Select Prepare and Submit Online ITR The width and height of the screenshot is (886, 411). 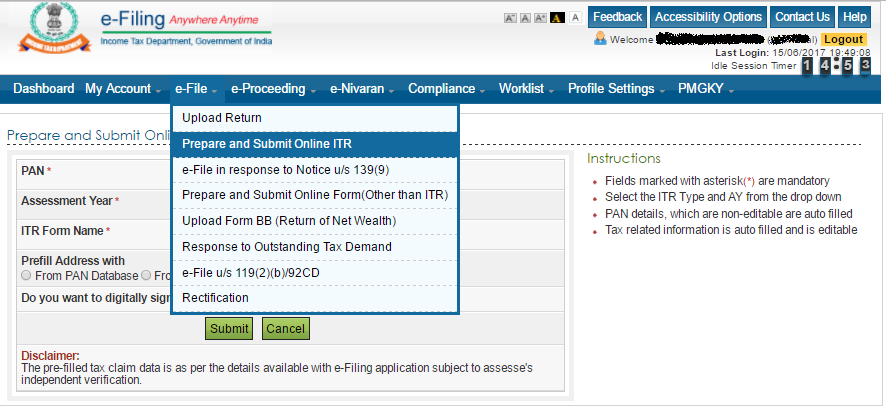pyautogui.click(x=267, y=143)
